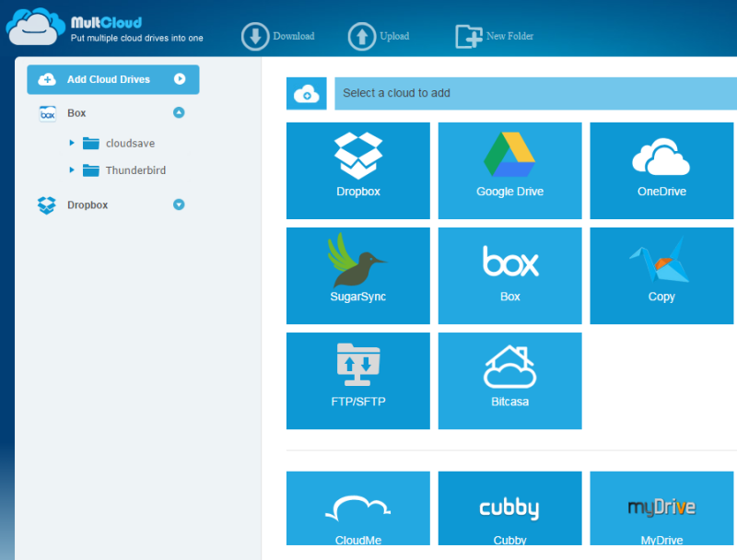The image size is (737, 560).
Task: Click the Add Cloud Drives button
Action: pyautogui.click(x=112, y=79)
